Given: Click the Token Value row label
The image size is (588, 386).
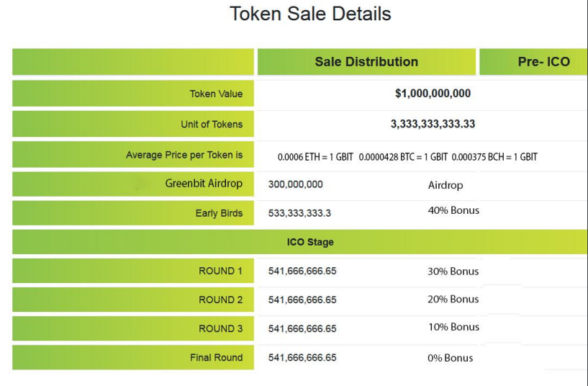Looking at the screenshot, I should coord(216,94).
